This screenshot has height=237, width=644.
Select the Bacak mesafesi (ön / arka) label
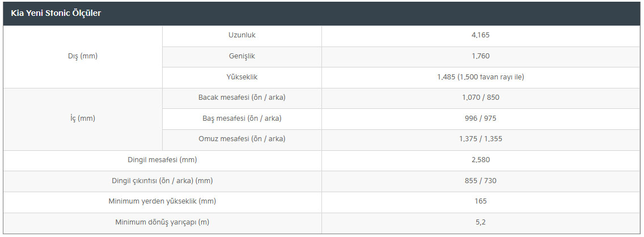tap(241, 98)
